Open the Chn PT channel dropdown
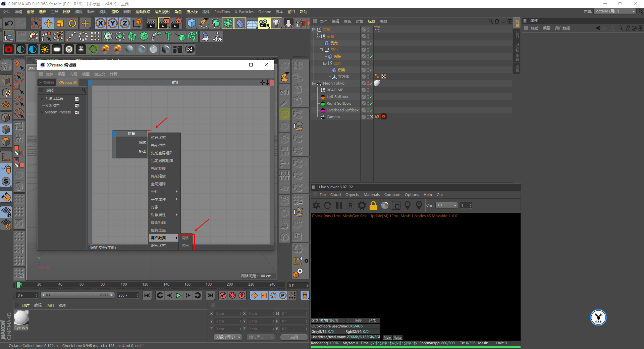 click(447, 205)
